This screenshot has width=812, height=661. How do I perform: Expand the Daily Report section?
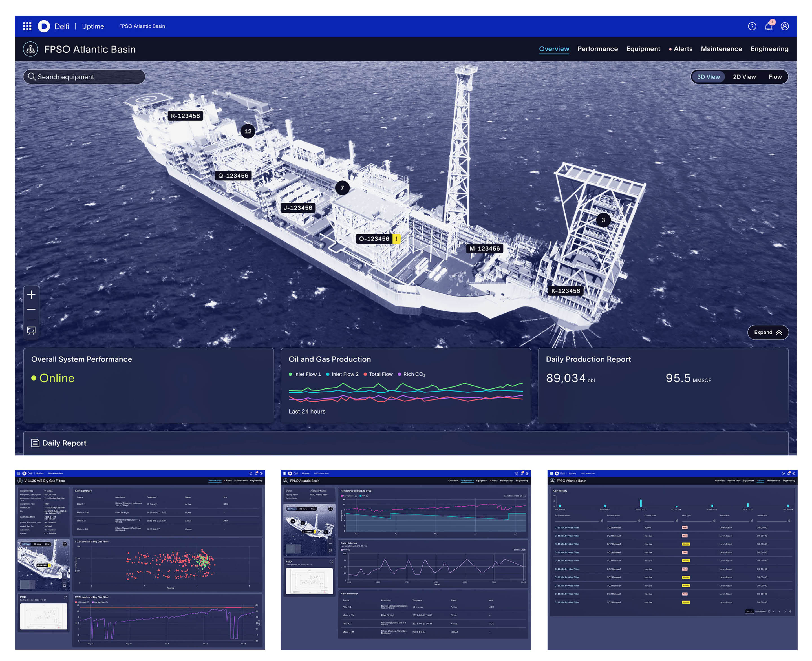[x=406, y=443]
